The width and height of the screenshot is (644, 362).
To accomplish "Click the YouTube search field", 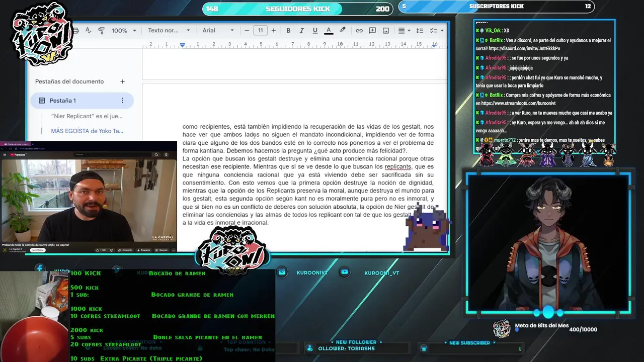I will point(112,155).
